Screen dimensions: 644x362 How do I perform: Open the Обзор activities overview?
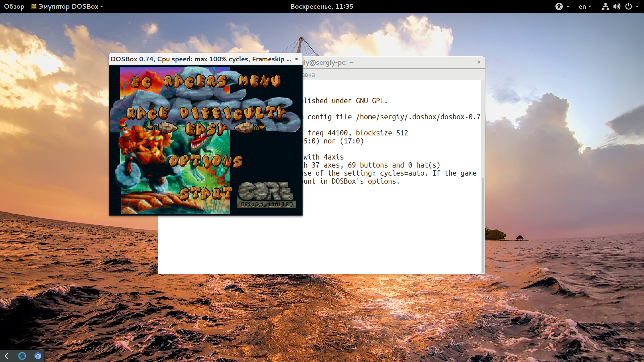point(14,6)
